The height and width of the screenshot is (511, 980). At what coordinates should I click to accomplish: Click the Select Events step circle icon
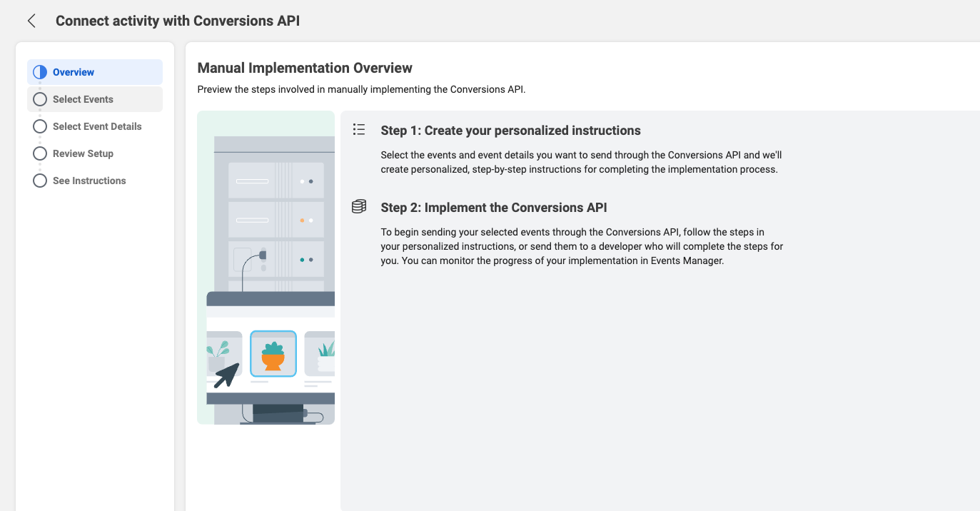tap(40, 99)
